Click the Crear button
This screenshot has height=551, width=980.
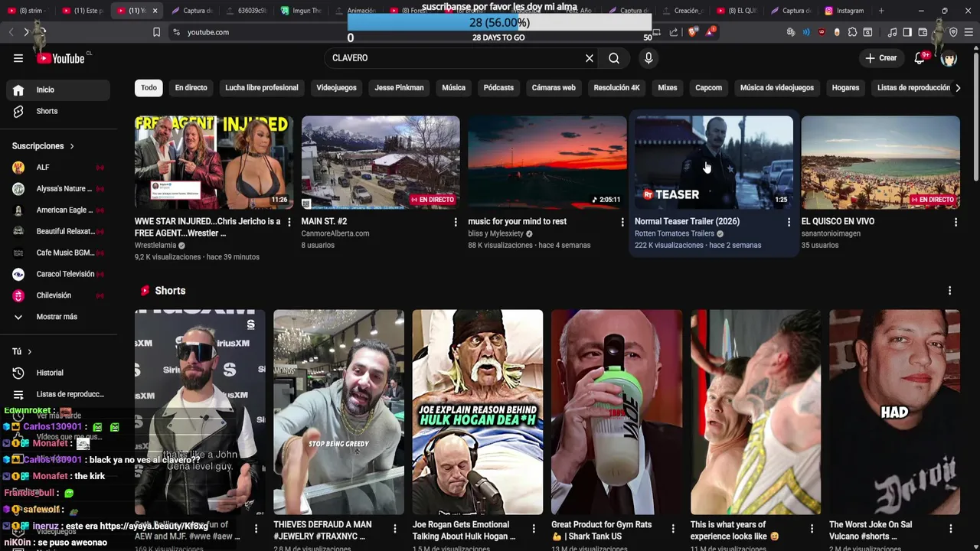click(880, 58)
